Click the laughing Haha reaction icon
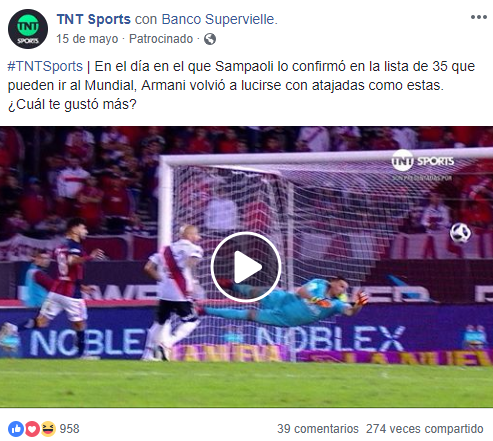Image resolution: width=493 pixels, height=441 pixels. pos(48,429)
